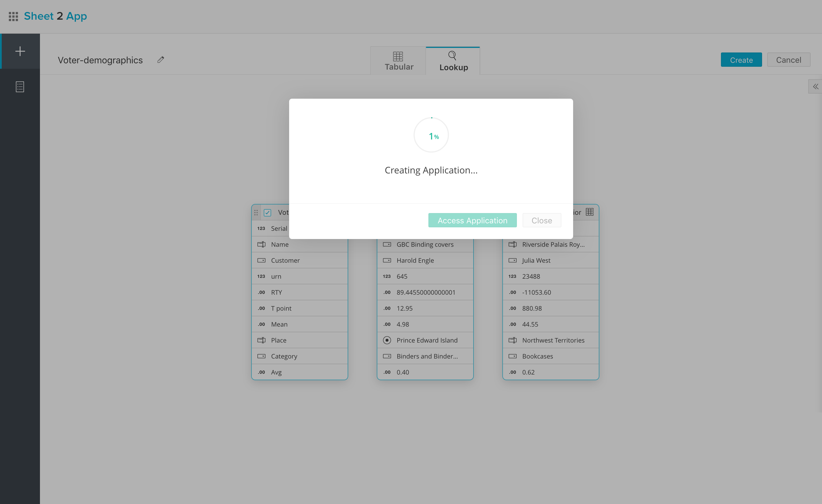
Task: Open the list document icon in sidebar
Action: point(20,87)
